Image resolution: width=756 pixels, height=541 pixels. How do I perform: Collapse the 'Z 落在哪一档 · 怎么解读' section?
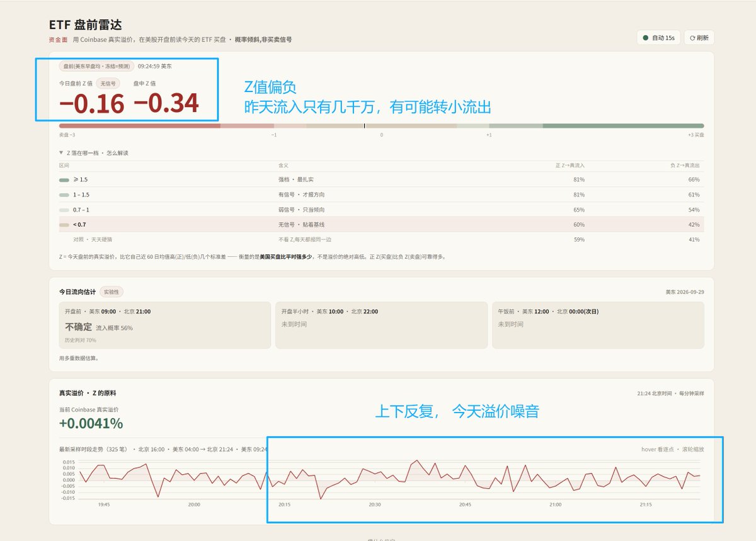coord(93,153)
